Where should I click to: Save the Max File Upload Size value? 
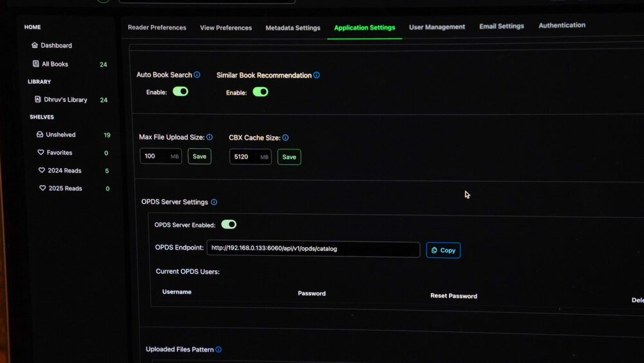(200, 157)
